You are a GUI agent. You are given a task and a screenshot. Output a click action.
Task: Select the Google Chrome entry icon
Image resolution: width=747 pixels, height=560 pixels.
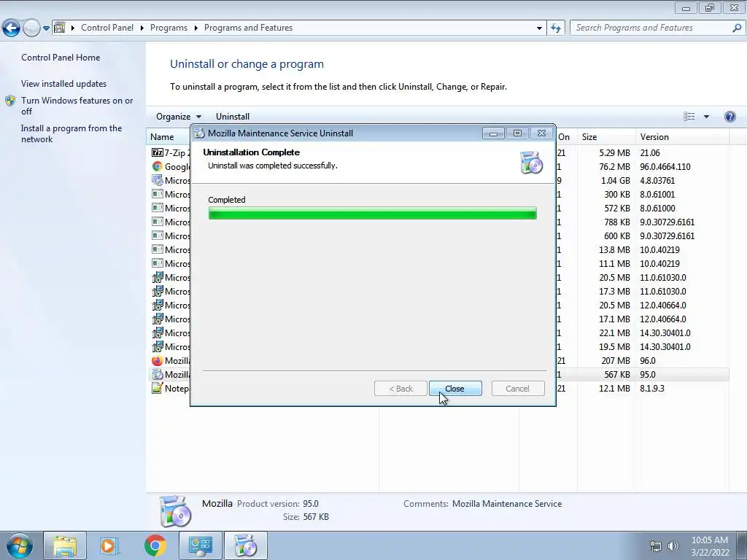(x=158, y=167)
